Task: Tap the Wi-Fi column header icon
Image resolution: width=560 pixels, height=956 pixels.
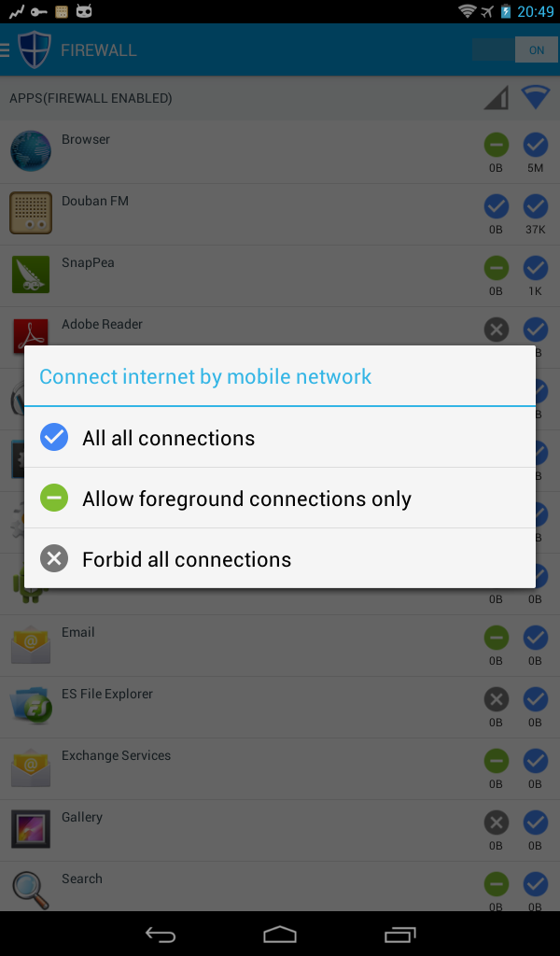Action: pyautogui.click(x=536, y=97)
